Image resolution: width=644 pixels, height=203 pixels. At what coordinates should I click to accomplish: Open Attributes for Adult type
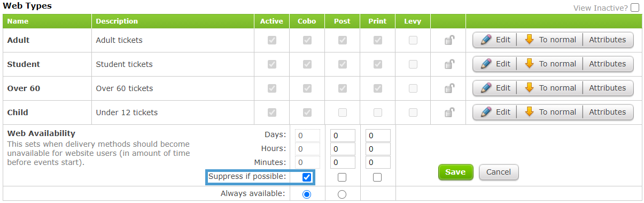[x=608, y=40]
